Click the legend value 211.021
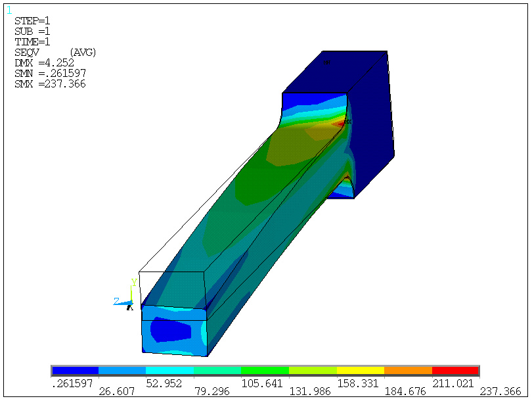The height and width of the screenshot is (401, 532). 453,383
